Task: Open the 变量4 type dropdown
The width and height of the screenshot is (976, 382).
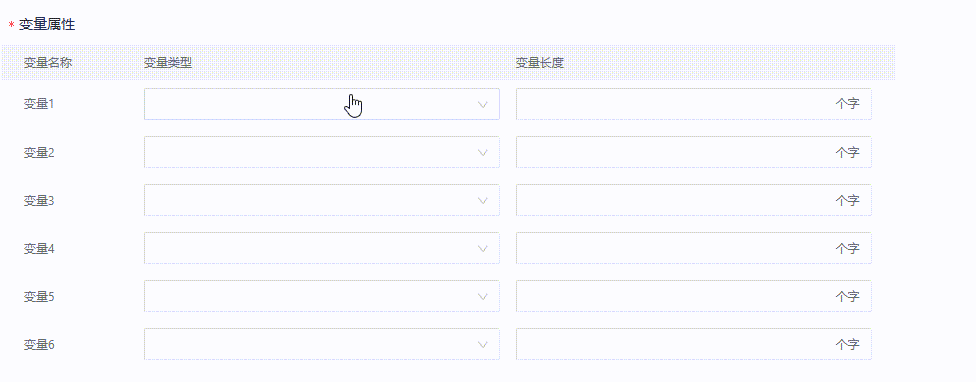Action: click(x=322, y=248)
